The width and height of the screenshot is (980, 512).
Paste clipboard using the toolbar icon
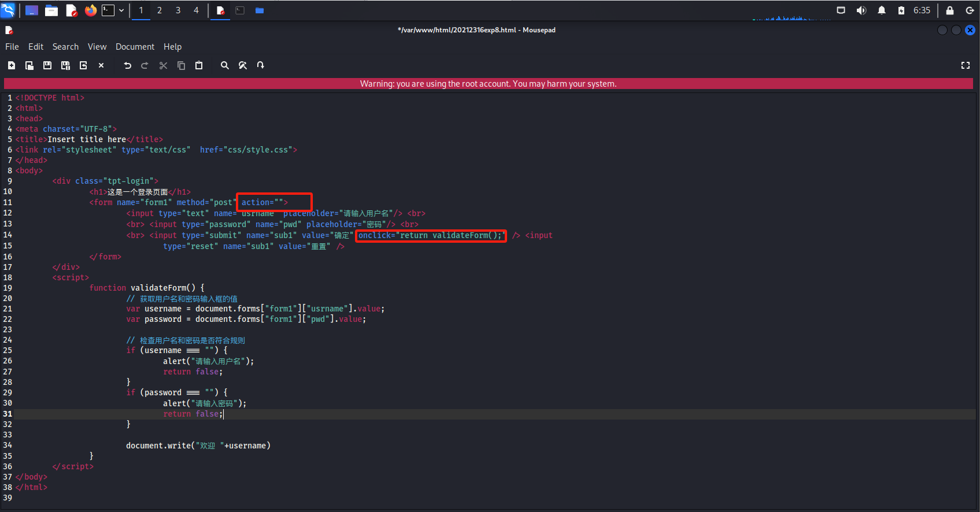tap(199, 65)
